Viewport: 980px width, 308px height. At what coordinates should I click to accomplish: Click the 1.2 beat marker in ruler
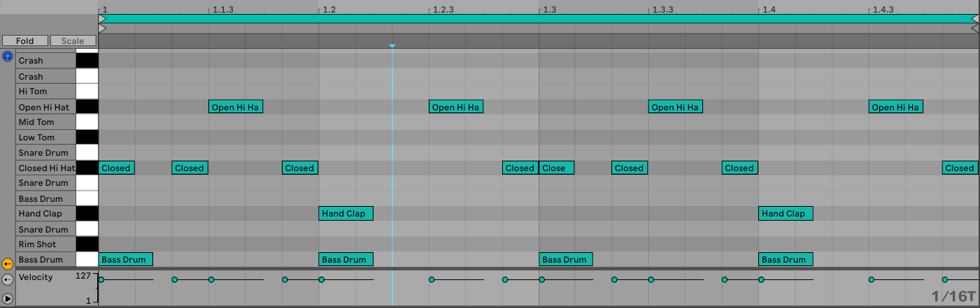(x=329, y=10)
